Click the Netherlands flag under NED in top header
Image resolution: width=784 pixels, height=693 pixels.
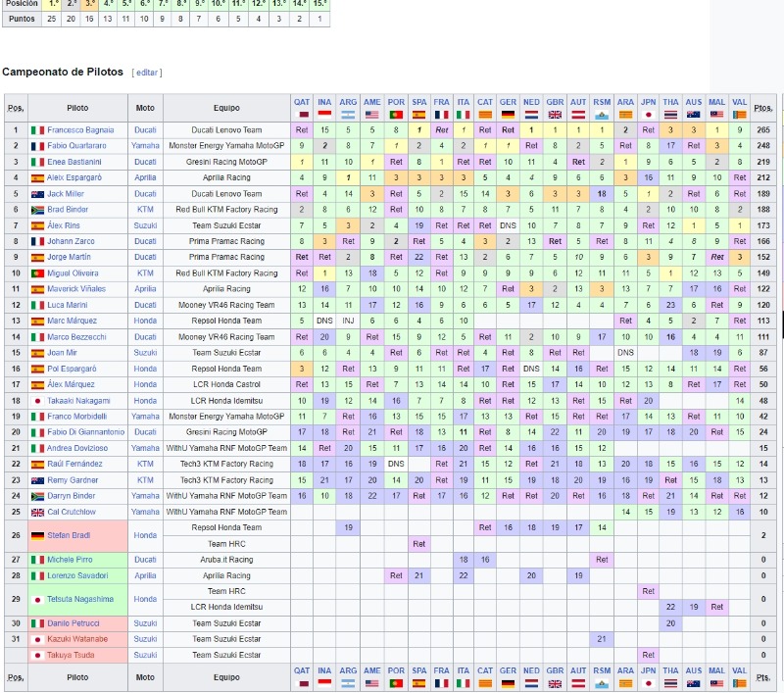click(x=531, y=115)
